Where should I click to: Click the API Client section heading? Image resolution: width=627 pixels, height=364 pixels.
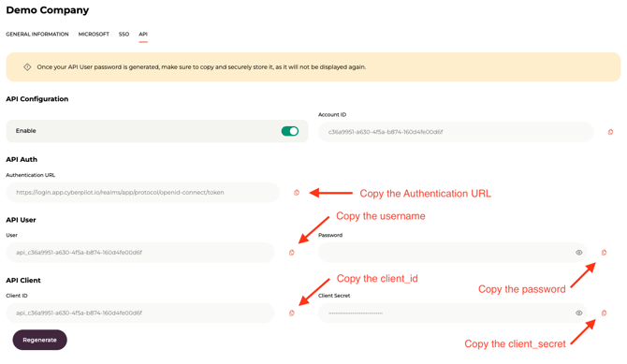point(23,280)
